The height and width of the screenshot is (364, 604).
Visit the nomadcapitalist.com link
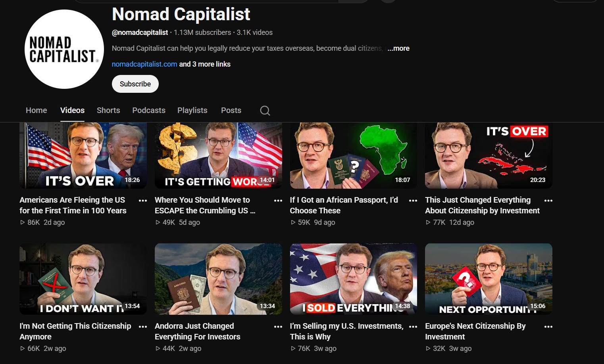pos(144,64)
